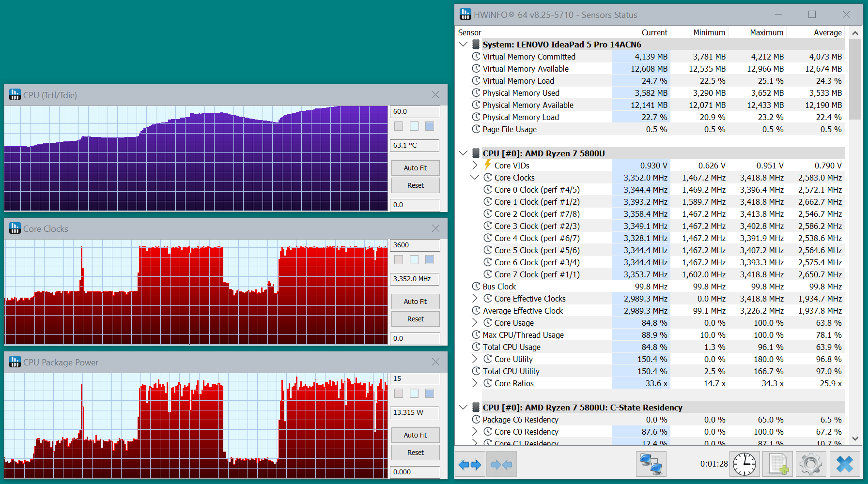Click the HWiNFO icon of CPU (Tctl/Tdie) graph window
868x484 pixels.
15,95
